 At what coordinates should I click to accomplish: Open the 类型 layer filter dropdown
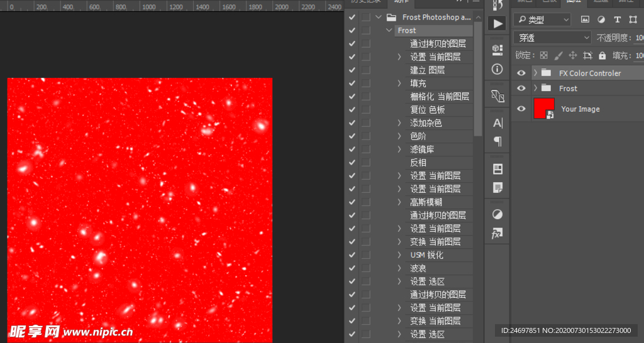[542, 19]
